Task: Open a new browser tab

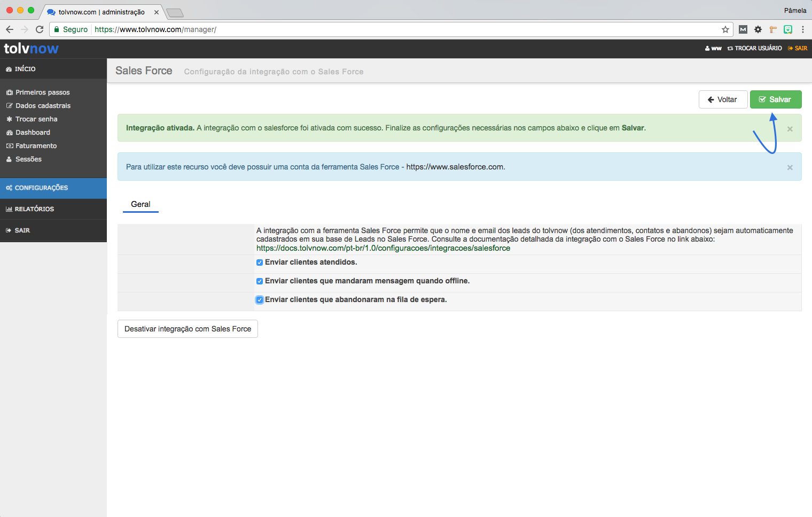Action: click(175, 12)
